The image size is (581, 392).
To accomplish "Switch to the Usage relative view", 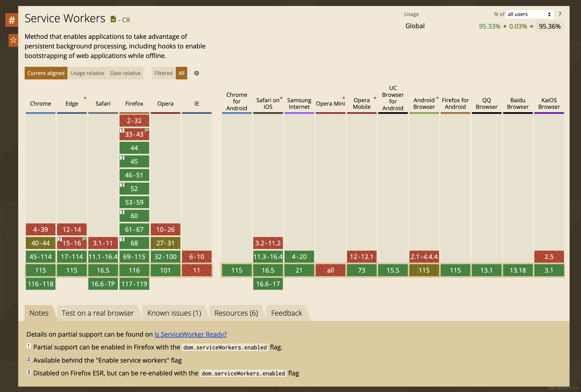I will coord(87,73).
